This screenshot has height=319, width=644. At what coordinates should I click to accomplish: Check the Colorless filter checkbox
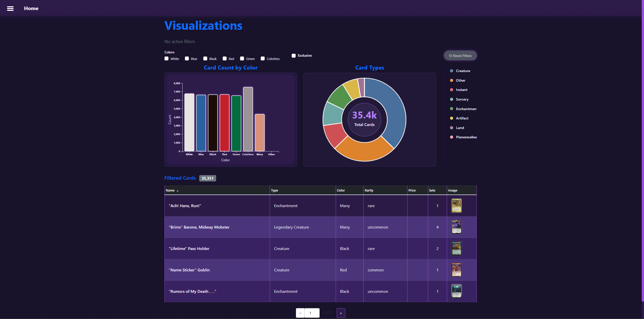click(263, 58)
